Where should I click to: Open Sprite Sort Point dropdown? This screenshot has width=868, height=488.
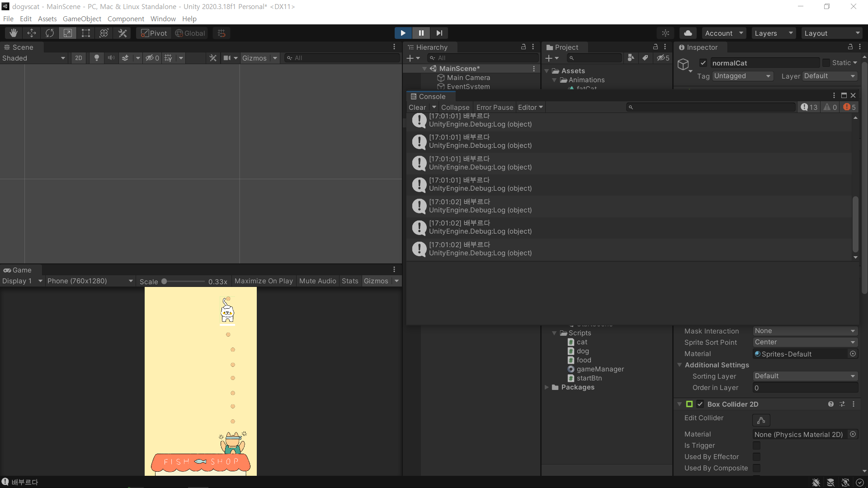[805, 342]
